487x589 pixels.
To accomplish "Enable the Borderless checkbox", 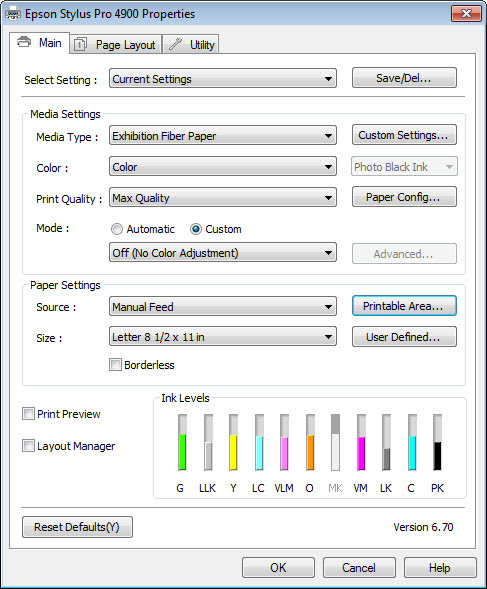I will tap(115, 364).
